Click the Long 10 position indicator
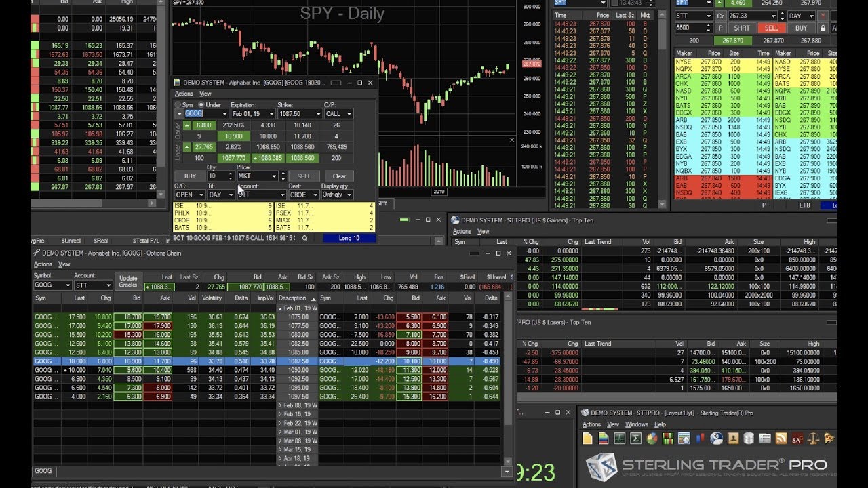Image resolution: width=868 pixels, height=488 pixels. 349,238
